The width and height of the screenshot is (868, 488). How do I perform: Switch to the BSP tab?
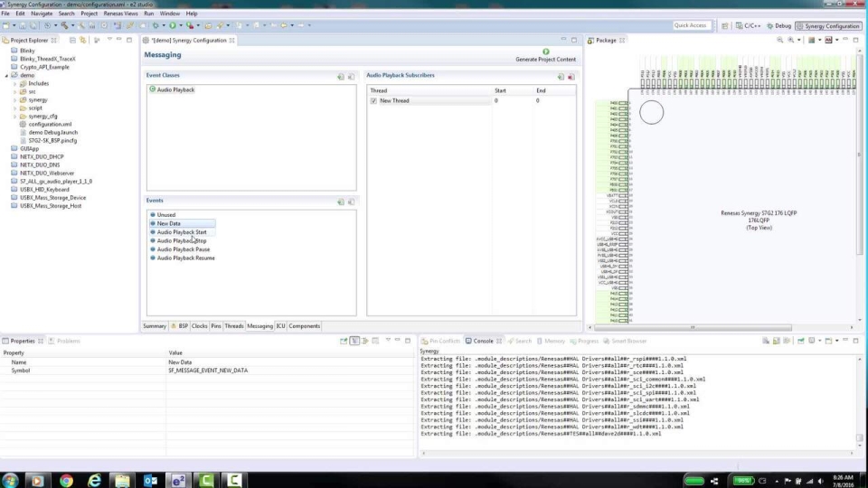pyautogui.click(x=179, y=326)
